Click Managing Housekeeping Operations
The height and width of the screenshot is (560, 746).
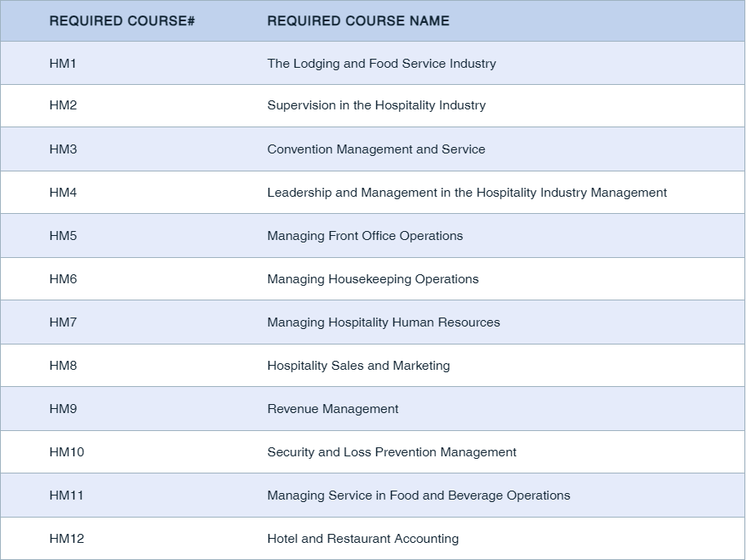[373, 279]
